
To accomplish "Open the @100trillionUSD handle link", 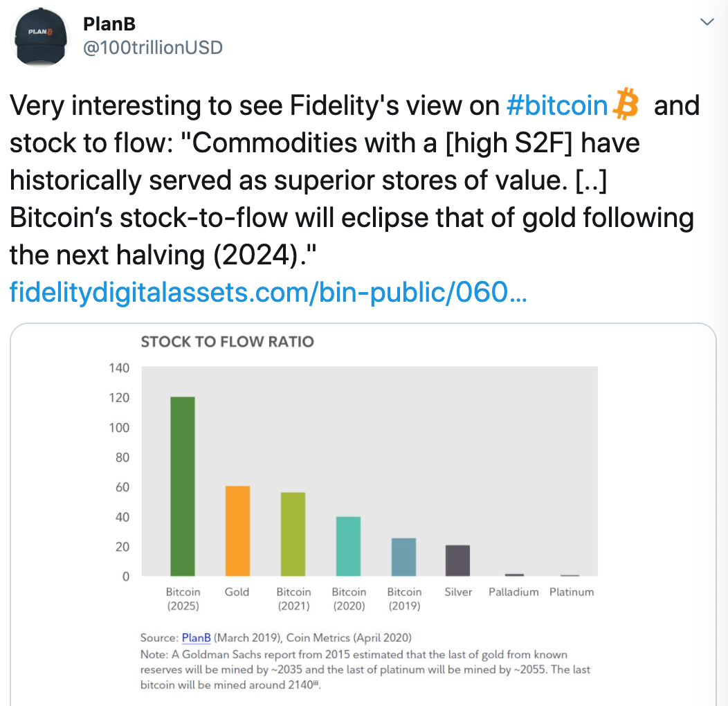I will [153, 47].
